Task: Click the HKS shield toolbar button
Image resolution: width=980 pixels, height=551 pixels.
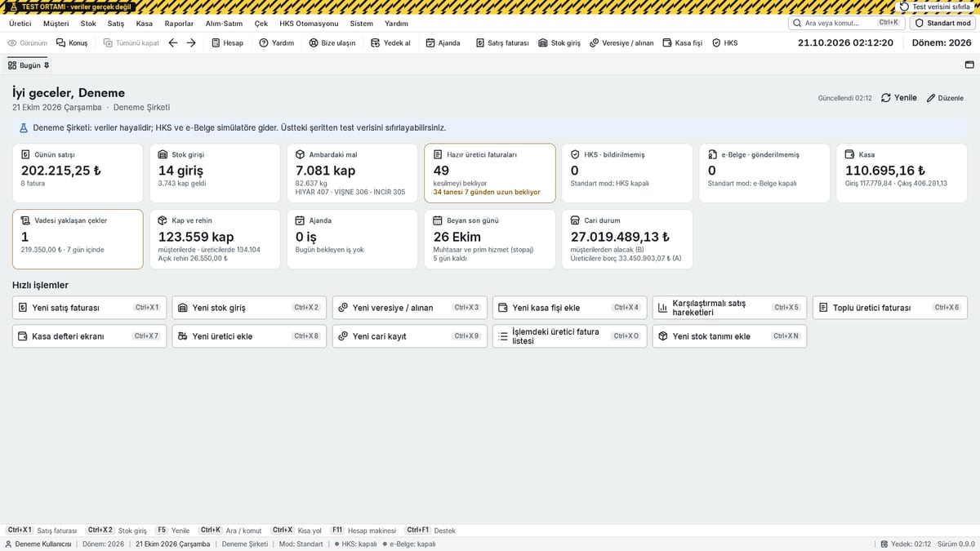Action: click(725, 42)
